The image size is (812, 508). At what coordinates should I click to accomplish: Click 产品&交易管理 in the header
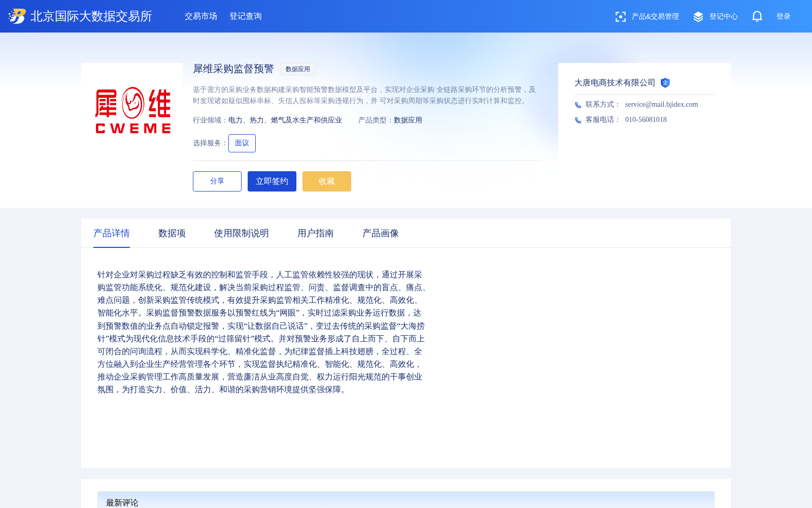click(655, 17)
